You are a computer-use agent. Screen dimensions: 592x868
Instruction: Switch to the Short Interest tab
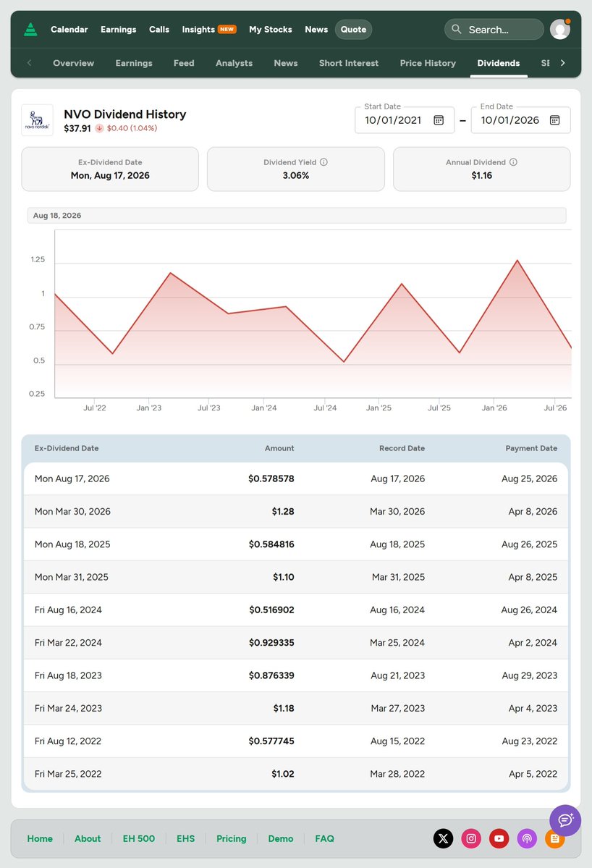[x=349, y=63]
